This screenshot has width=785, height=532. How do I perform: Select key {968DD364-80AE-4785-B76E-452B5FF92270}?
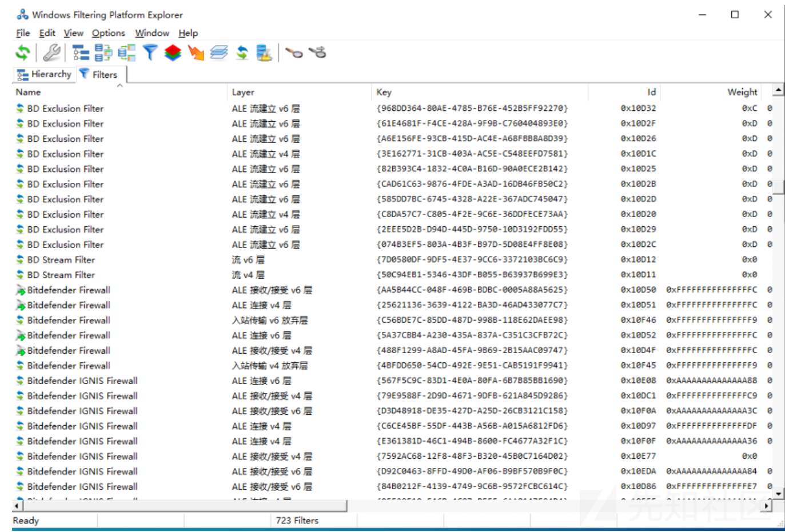click(x=472, y=109)
